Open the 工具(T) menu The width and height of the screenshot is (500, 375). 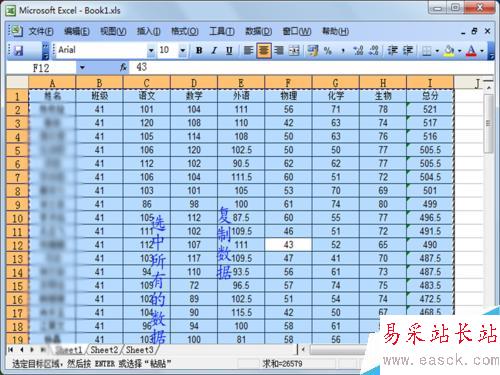[x=222, y=31]
